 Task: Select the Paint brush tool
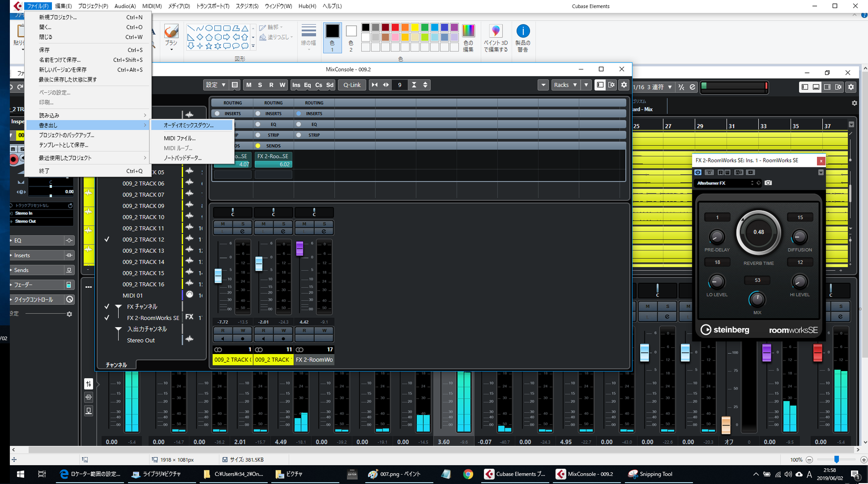tap(171, 37)
